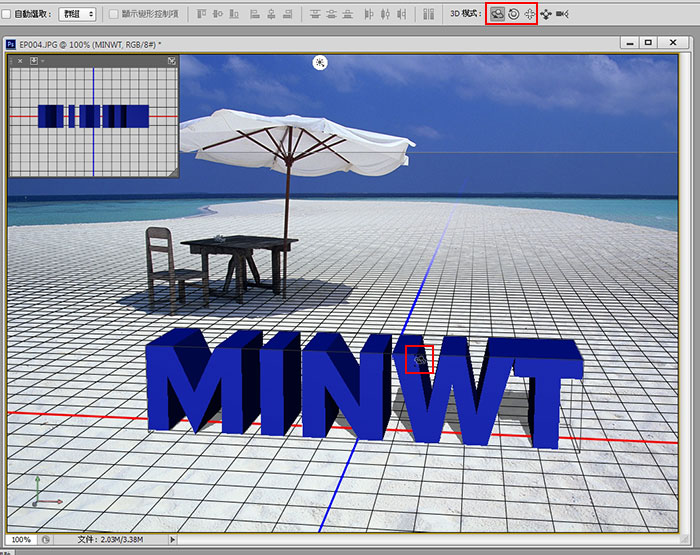Viewport: 700px width, 555px height.
Task: Toggle the 顯示變形控制項 transform controls checkbox
Action: coord(113,14)
